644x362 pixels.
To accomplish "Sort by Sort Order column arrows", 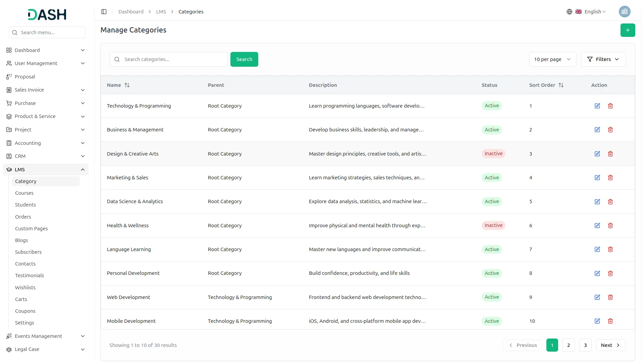I will click(561, 85).
